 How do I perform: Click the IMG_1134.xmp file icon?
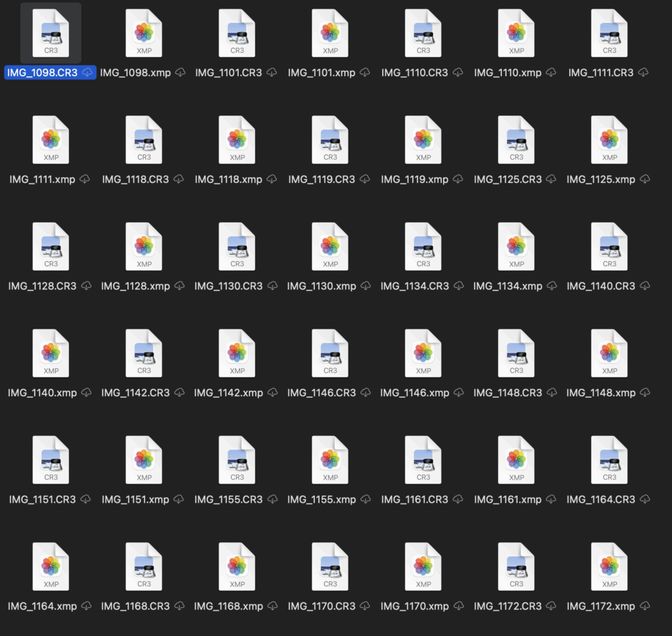(x=516, y=246)
